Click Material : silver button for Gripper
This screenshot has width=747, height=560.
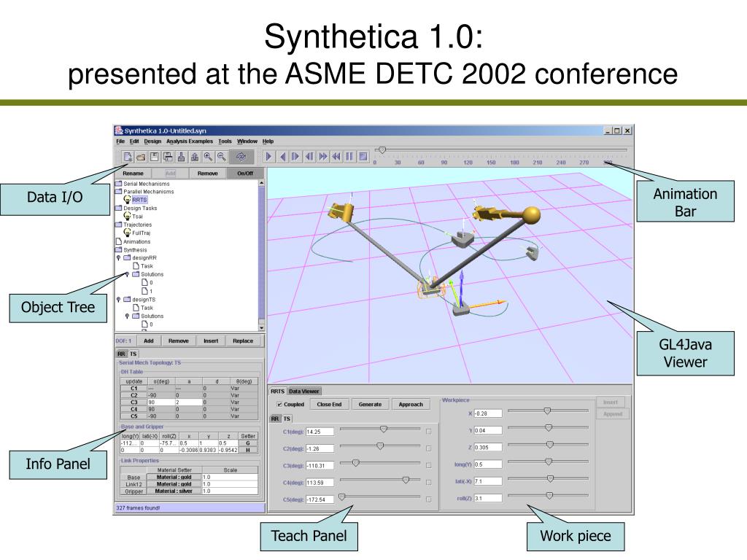(174, 491)
